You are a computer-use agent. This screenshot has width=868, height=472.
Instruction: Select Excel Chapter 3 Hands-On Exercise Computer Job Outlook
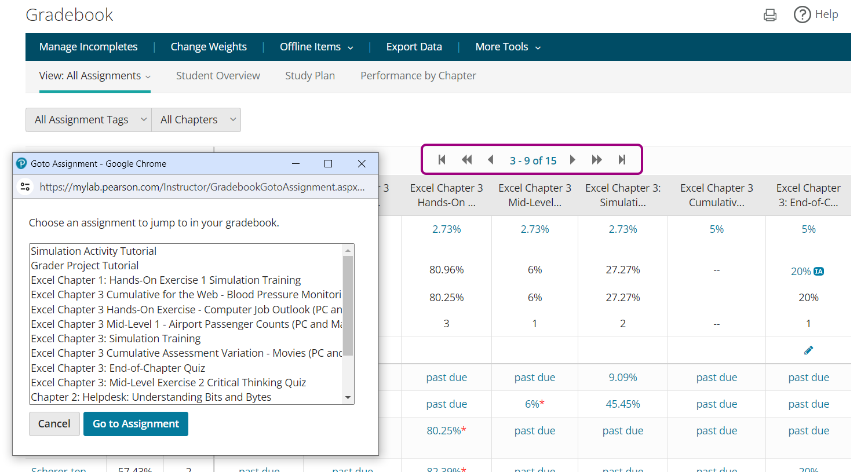[x=186, y=310]
